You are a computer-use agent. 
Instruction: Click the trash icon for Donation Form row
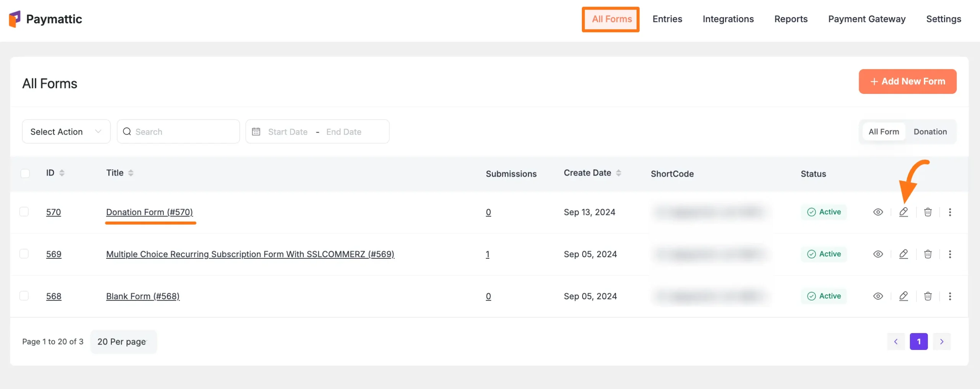tap(928, 212)
